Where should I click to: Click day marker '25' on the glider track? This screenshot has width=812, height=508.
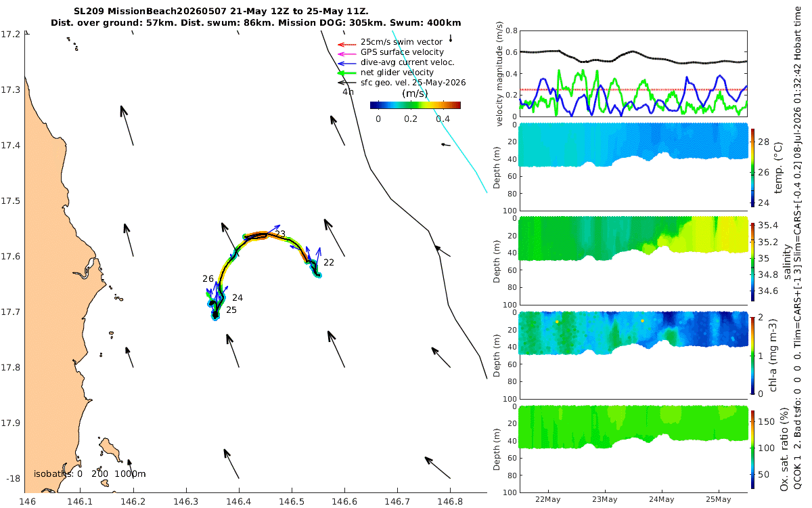231,310
